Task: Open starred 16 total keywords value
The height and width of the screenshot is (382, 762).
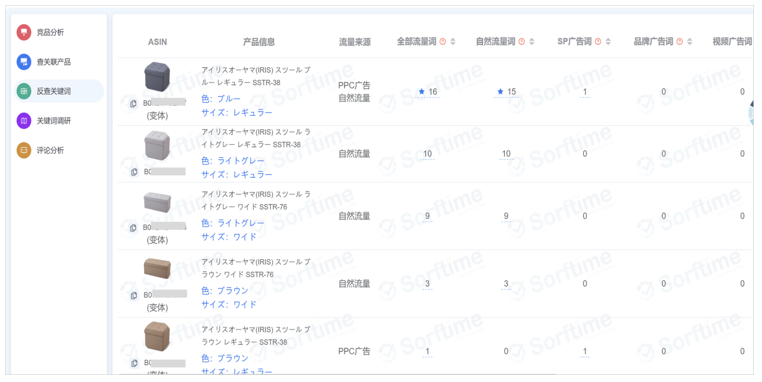Action: 428,92
